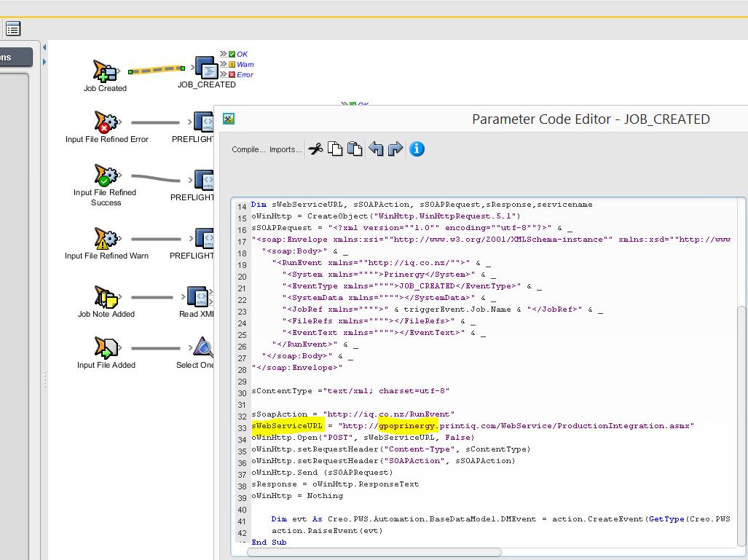Select the Job Created event icon
Screen dimensions: 748x560
coord(105,71)
